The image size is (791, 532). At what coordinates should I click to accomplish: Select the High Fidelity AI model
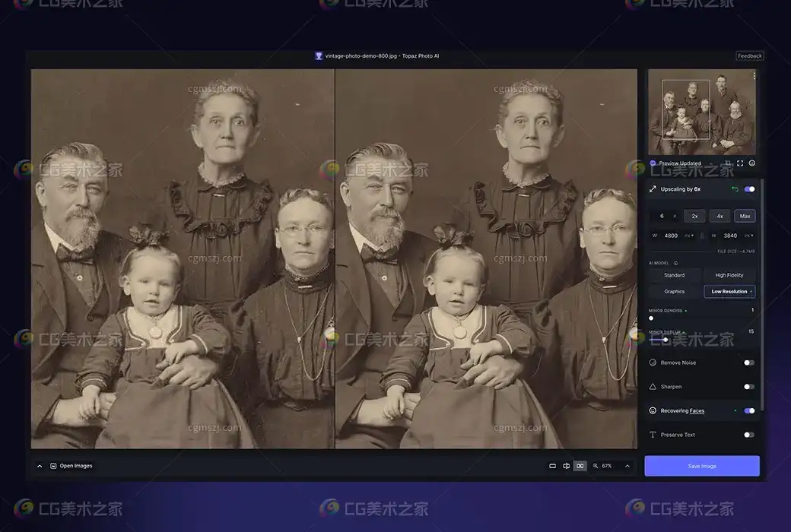pyautogui.click(x=729, y=275)
